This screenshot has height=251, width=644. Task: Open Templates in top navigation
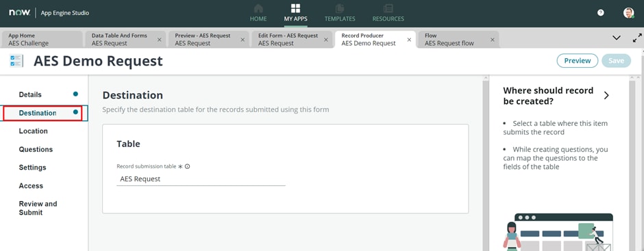pyautogui.click(x=340, y=13)
